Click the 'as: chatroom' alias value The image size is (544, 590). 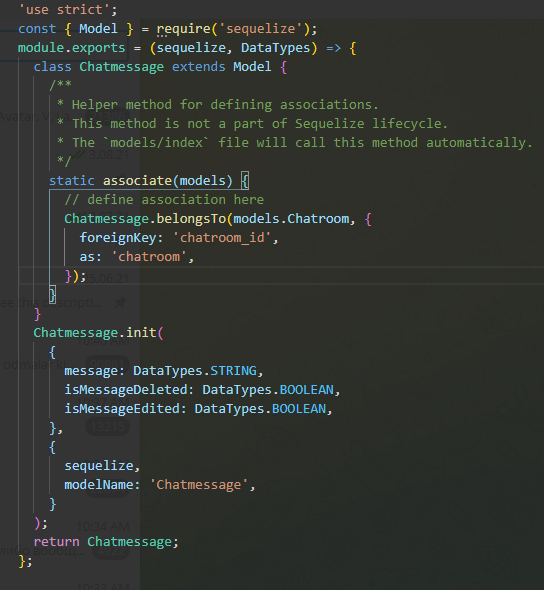click(149, 257)
